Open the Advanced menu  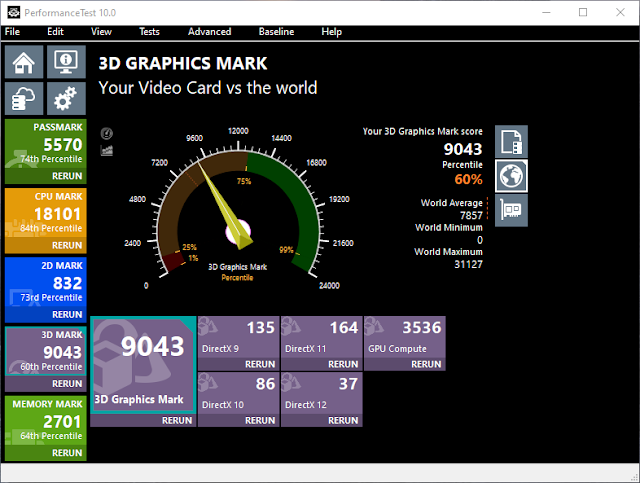tap(209, 32)
